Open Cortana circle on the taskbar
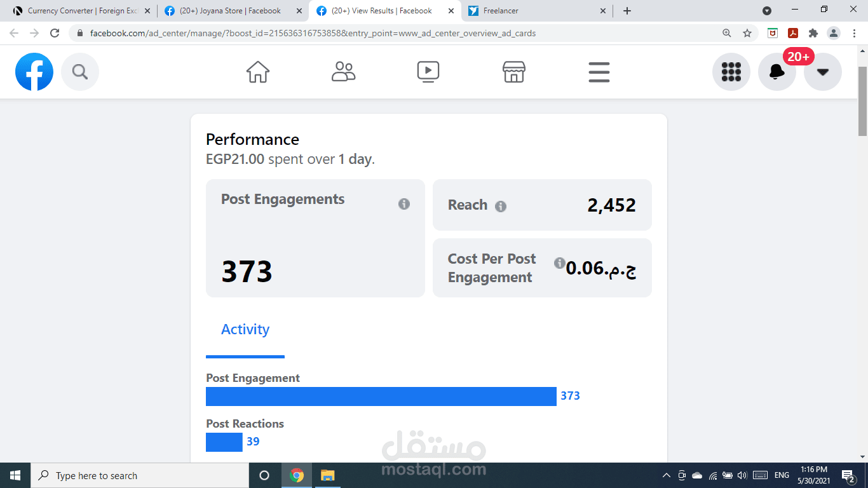The image size is (868, 488). coord(264,475)
